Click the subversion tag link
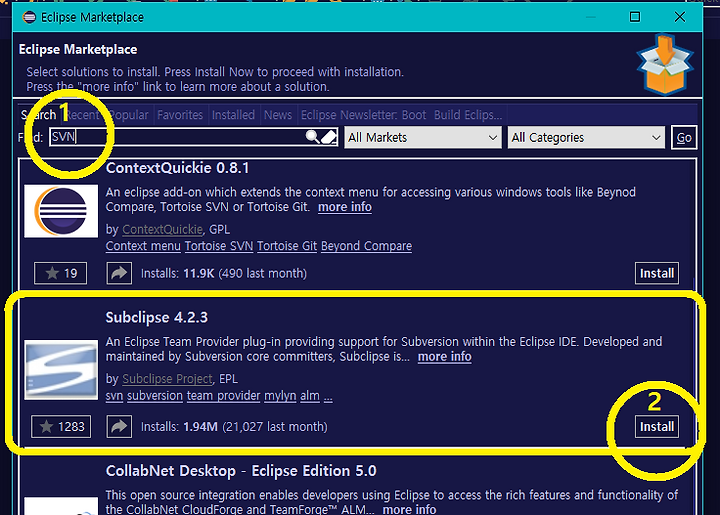720x515 pixels. click(x=155, y=396)
